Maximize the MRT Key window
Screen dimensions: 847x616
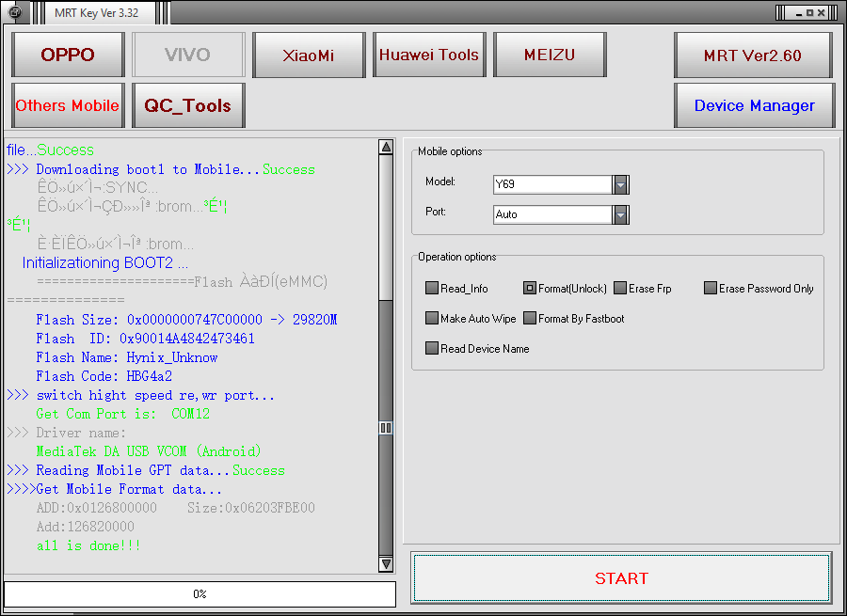click(x=809, y=13)
